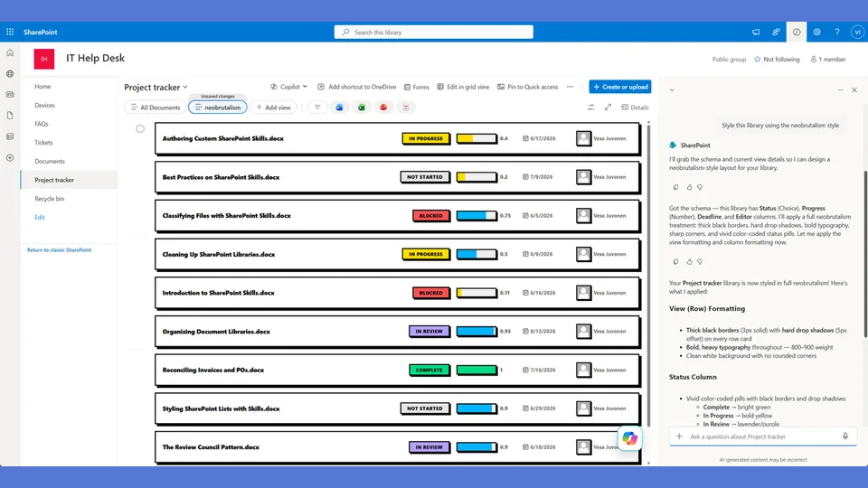Screen dimensions: 868x488
Task: Select the neobrutalism view tab
Action: [x=218, y=108]
